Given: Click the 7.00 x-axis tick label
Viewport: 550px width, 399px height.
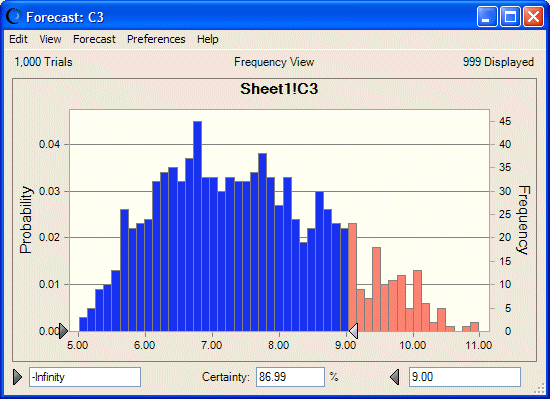Looking at the screenshot, I should 212,345.
